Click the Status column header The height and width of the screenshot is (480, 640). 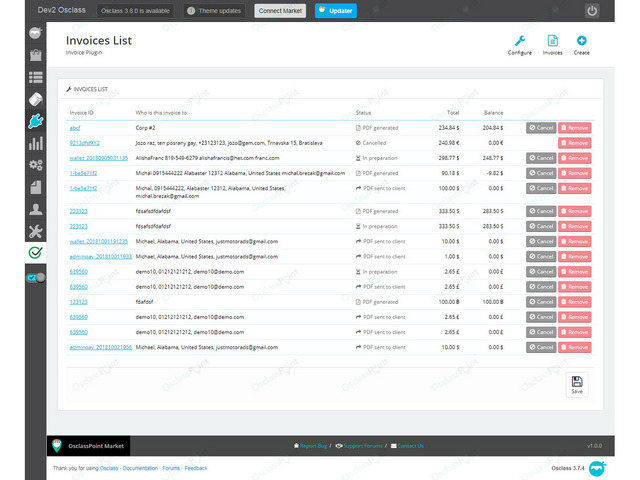tap(363, 113)
